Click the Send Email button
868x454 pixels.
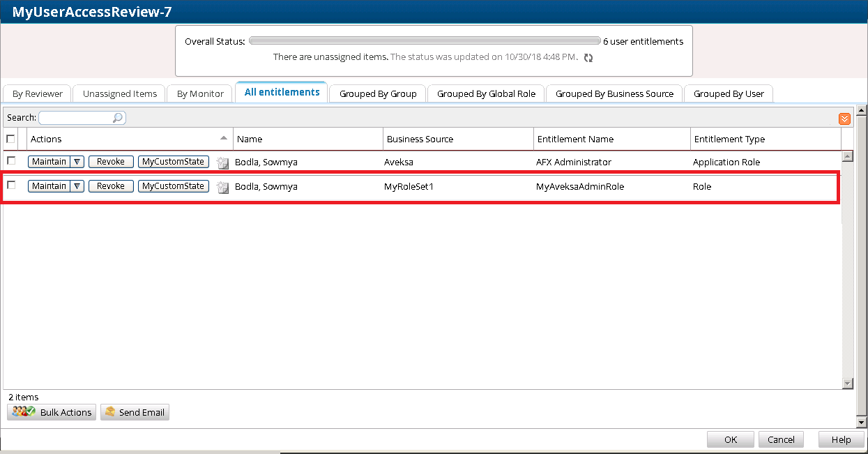pos(135,412)
